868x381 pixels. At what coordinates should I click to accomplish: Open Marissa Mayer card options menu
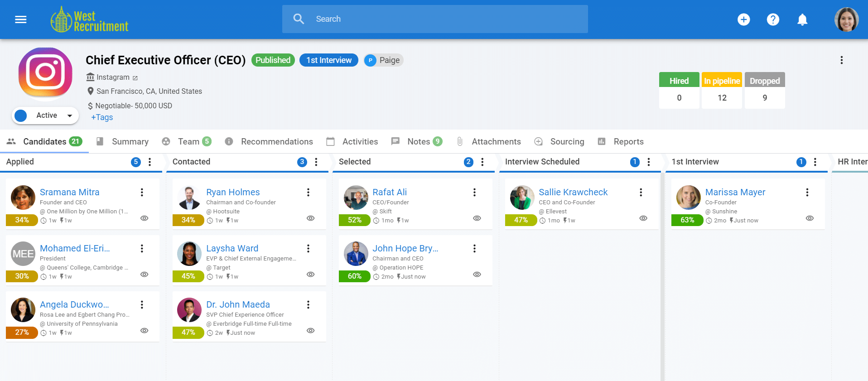(x=807, y=193)
